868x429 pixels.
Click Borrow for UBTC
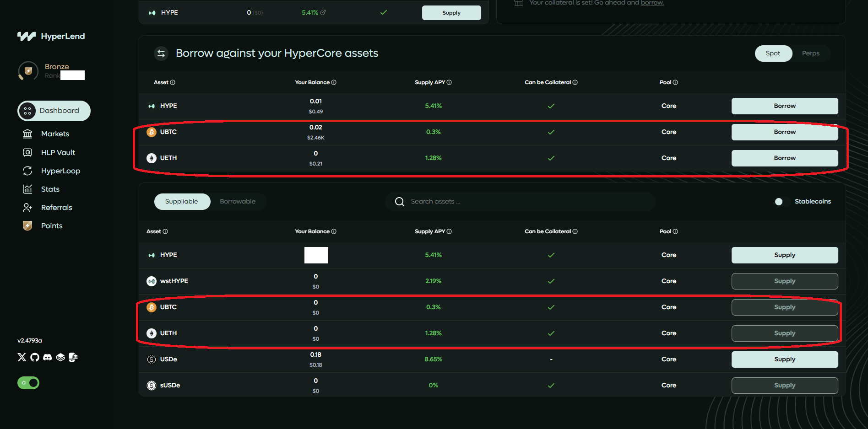[785, 132]
